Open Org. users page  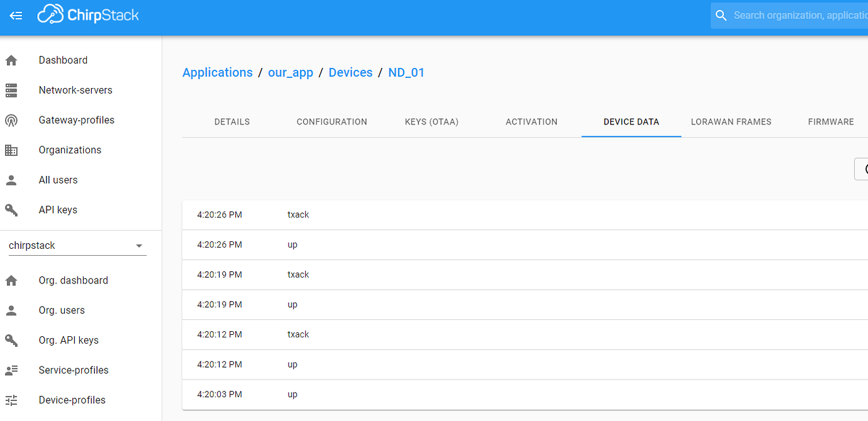(62, 310)
